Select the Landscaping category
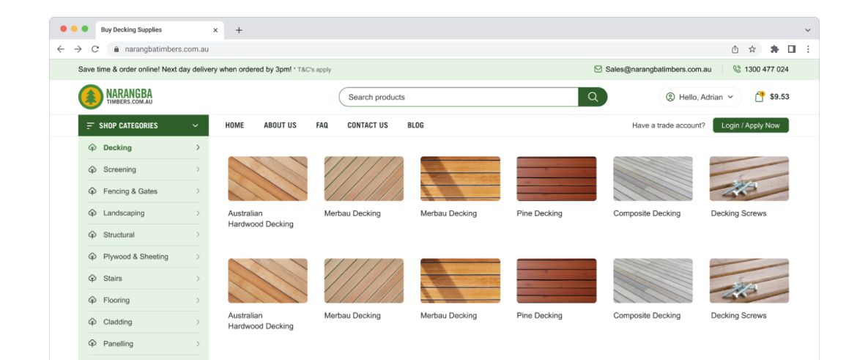Image resolution: width=868 pixels, height=360 pixels. click(x=124, y=213)
